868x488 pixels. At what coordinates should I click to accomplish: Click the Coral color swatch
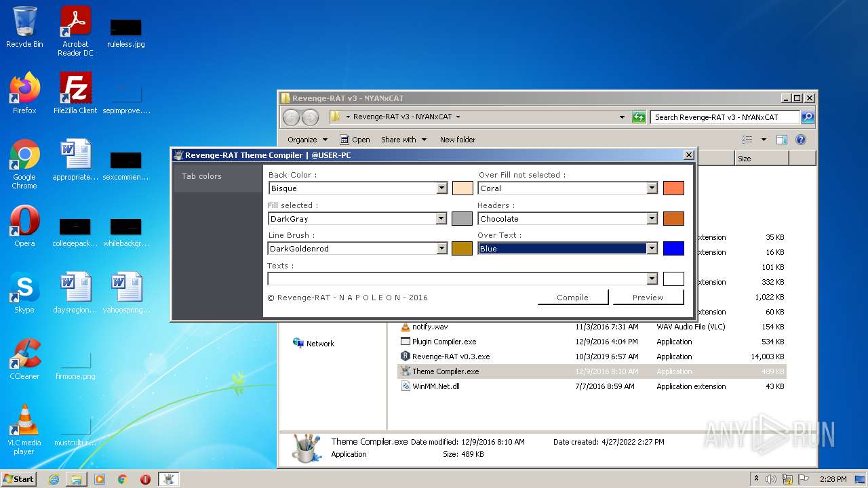(x=673, y=188)
